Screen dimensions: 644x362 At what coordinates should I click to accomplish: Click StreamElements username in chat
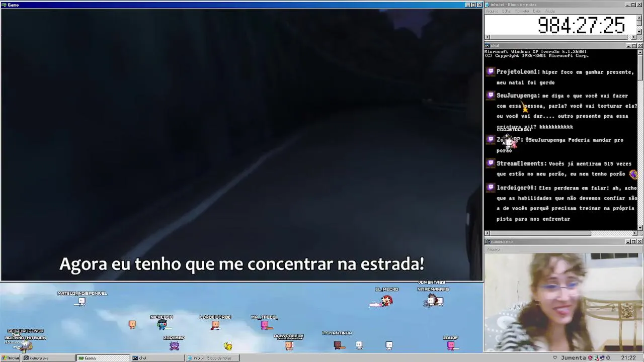point(521,163)
